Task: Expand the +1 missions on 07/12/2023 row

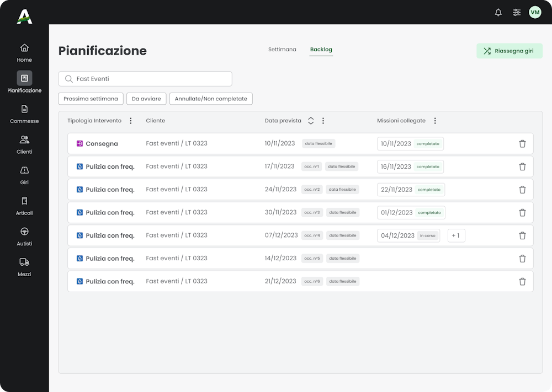Action: point(456,235)
